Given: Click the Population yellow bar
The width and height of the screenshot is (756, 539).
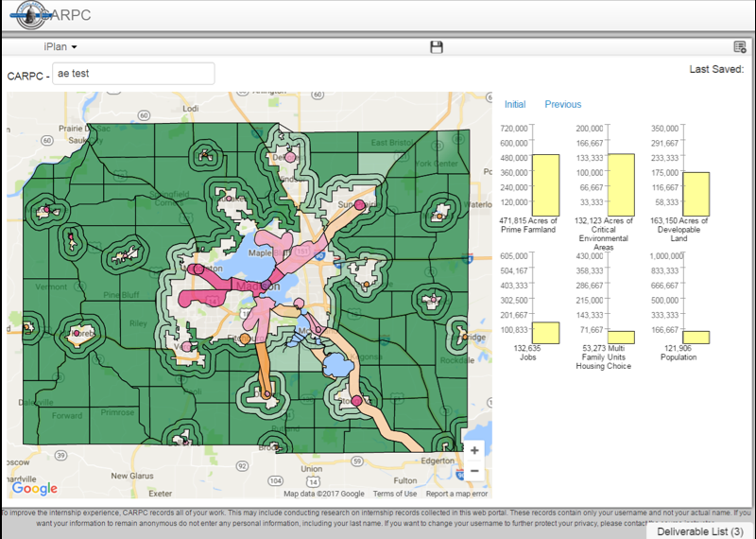Looking at the screenshot, I should coord(696,338).
